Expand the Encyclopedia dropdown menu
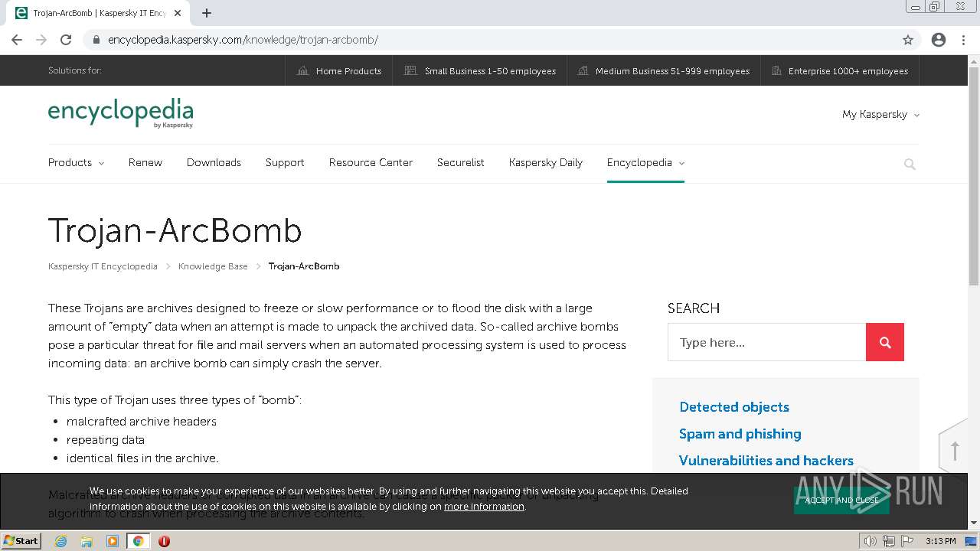Screen dimensions: 980x551 [645, 162]
